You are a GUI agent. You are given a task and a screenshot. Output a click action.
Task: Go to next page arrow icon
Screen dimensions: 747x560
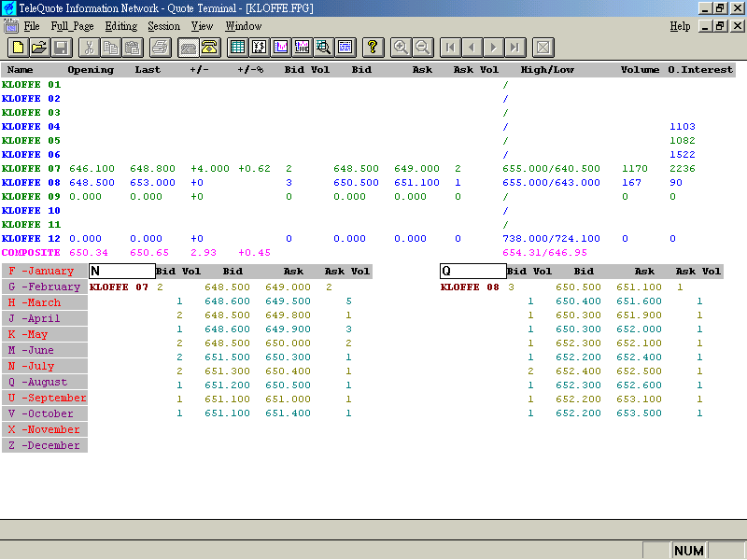coord(494,48)
